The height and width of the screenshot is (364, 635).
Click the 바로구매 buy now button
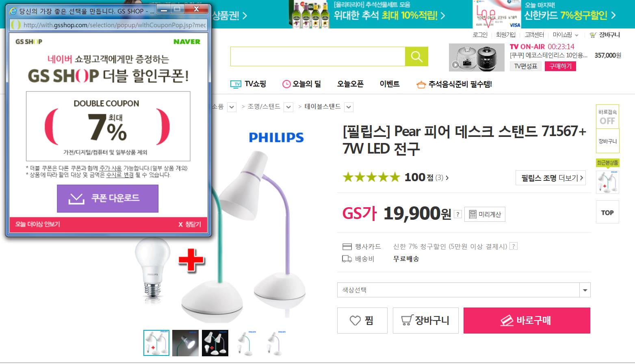(x=527, y=321)
